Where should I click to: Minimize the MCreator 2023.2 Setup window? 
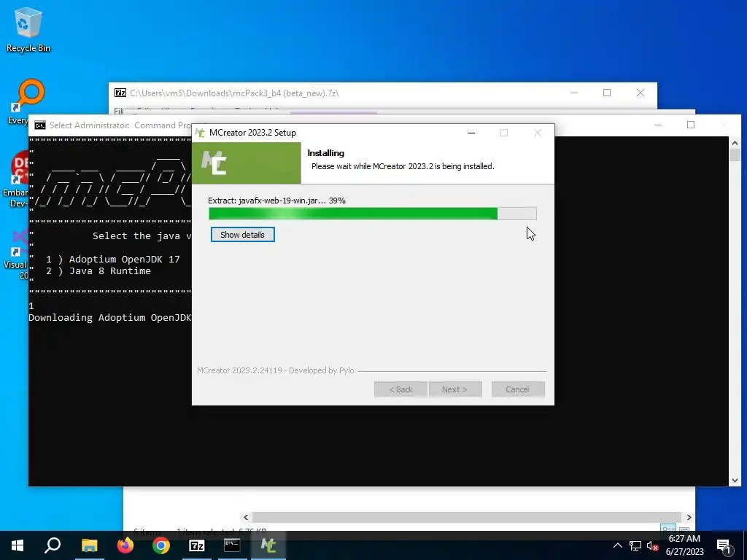click(471, 133)
